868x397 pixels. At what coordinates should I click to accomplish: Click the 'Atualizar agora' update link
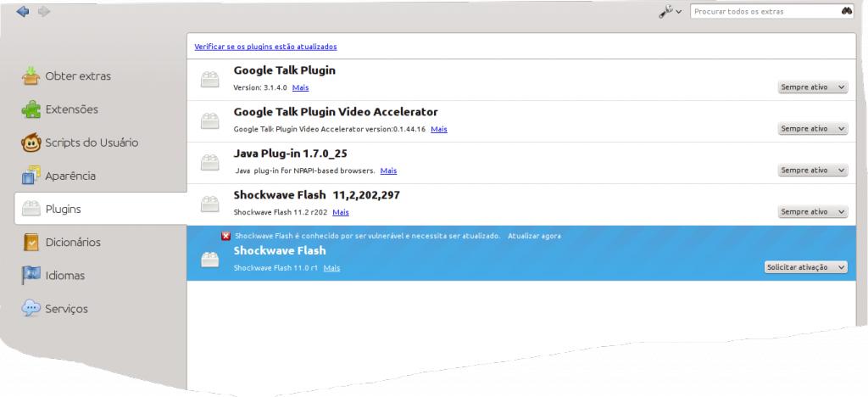(x=534, y=236)
